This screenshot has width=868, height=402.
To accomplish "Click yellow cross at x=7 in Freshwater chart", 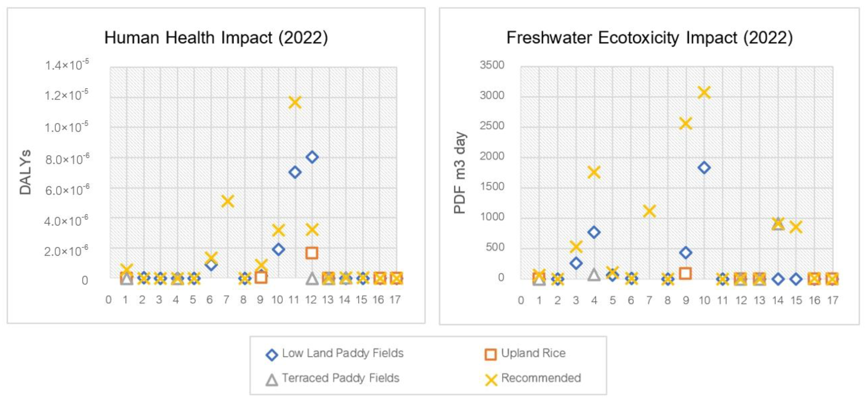I will tap(649, 211).
